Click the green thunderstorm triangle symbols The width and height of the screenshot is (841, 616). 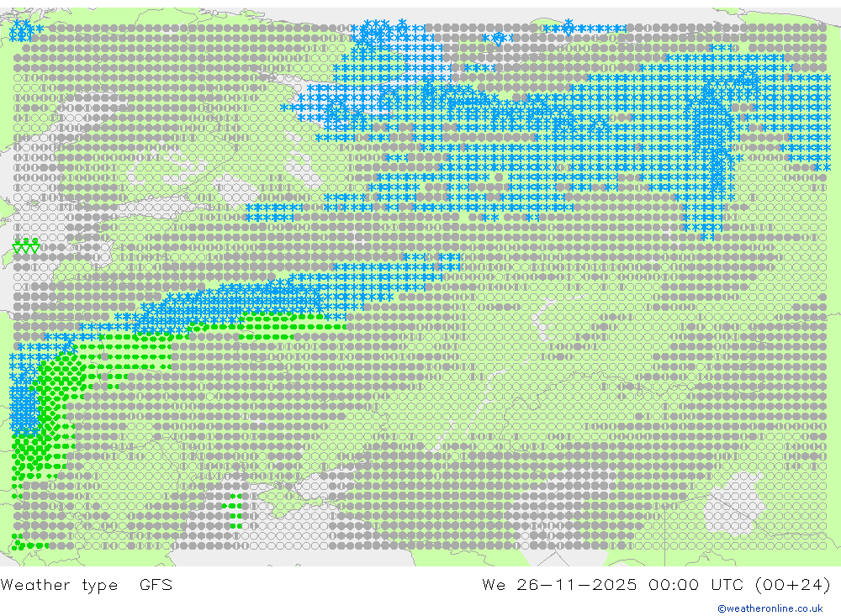click(26, 246)
